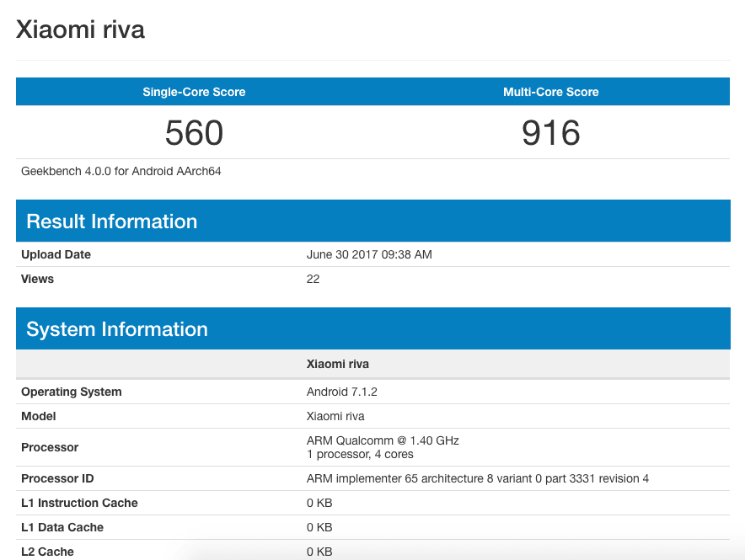Click the Upload Date label
Image resolution: width=745 pixels, height=560 pixels.
click(x=56, y=254)
